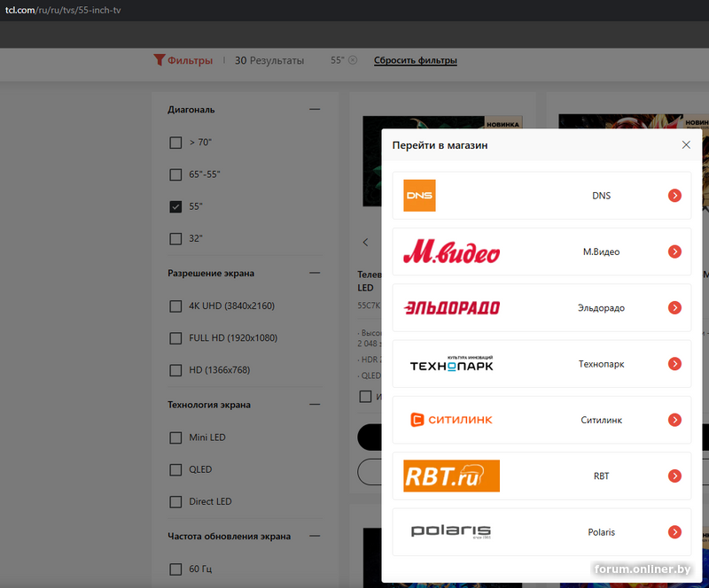The width and height of the screenshot is (709, 588).
Task: Select the Polaris store name text
Action: (x=602, y=532)
